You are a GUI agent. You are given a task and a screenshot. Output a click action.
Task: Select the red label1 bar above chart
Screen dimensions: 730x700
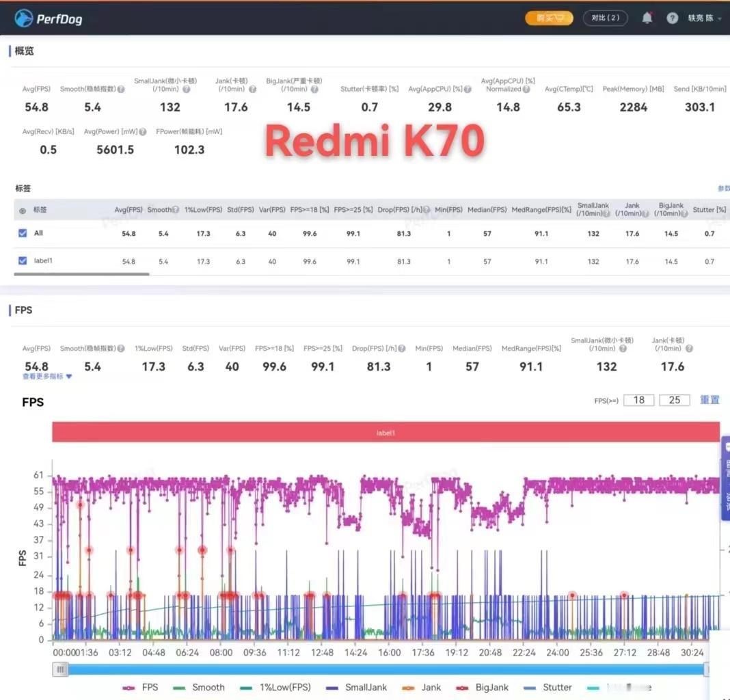[386, 432]
